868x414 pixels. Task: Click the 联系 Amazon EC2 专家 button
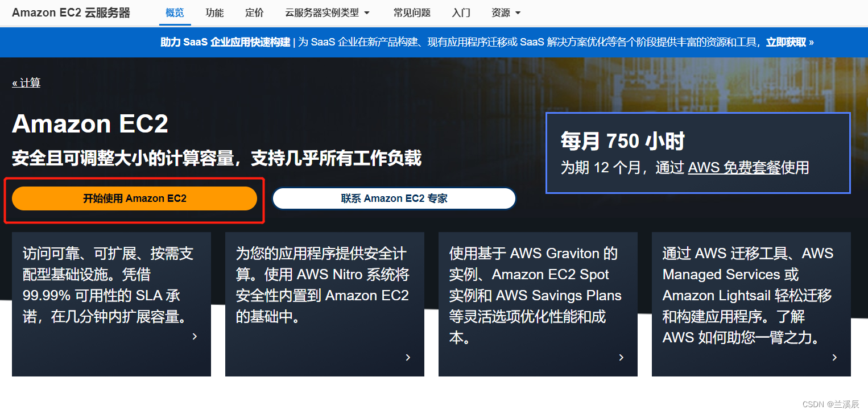click(x=394, y=198)
